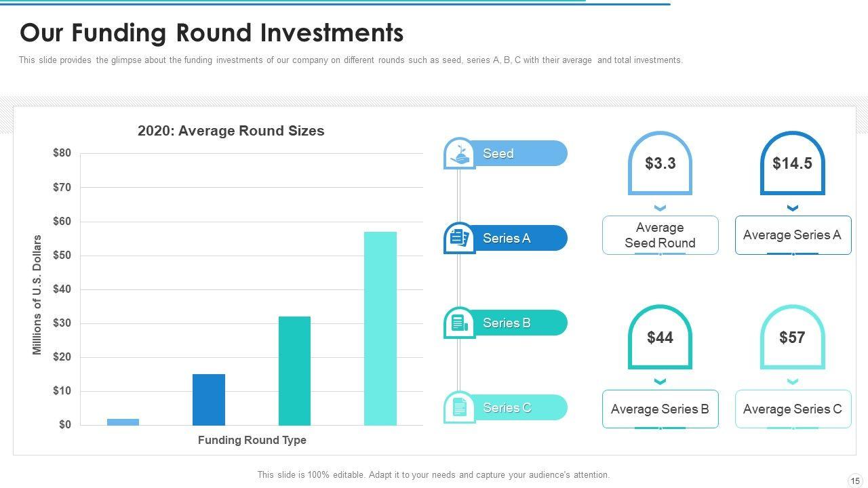
Task: Click the slide title Our Funding Round Investments
Action: pos(212,33)
